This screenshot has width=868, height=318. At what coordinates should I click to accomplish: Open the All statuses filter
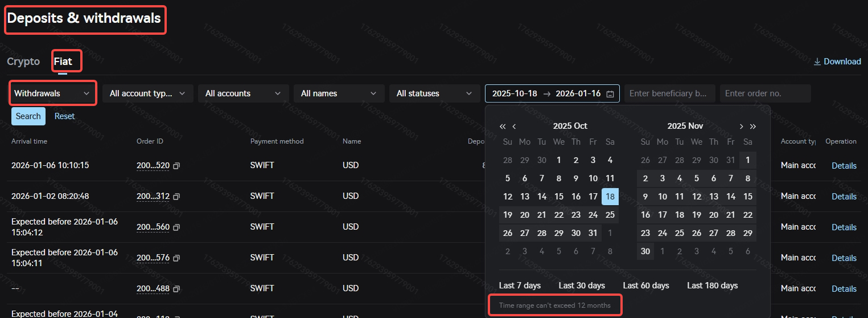(x=434, y=93)
